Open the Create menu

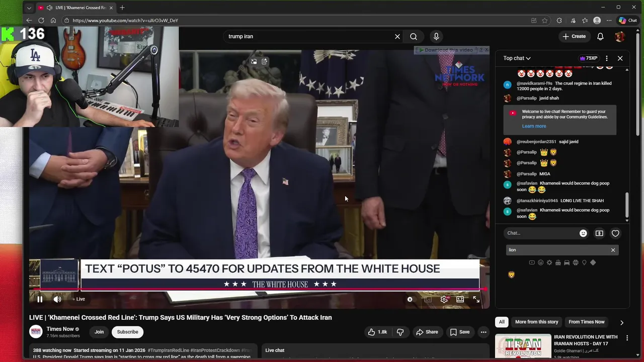pyautogui.click(x=574, y=36)
